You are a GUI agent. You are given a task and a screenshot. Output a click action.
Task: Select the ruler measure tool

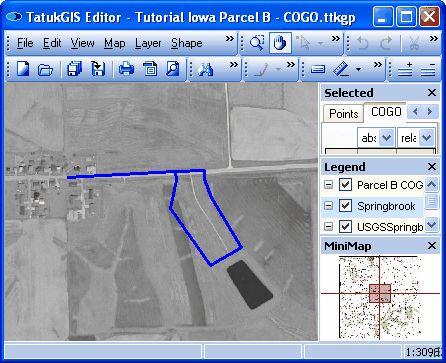pyautogui.click(x=341, y=69)
